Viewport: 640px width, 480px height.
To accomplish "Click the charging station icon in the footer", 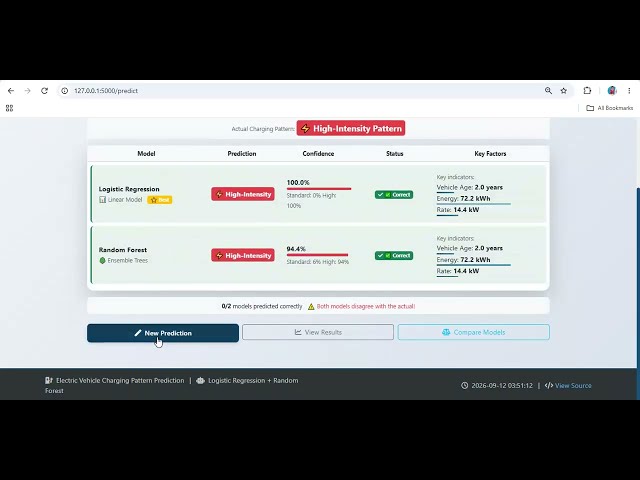I will pos(49,380).
